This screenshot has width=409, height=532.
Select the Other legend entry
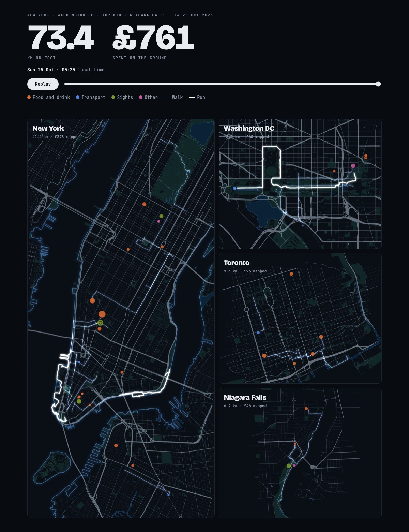click(x=148, y=97)
